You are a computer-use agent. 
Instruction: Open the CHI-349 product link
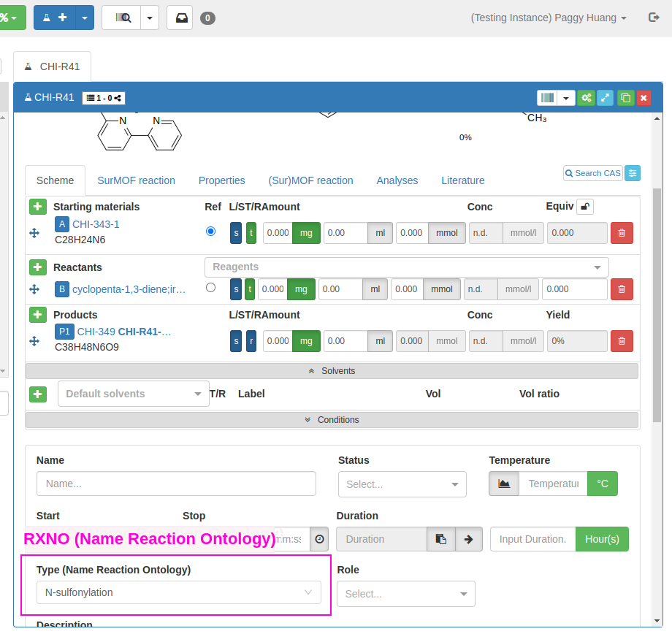[x=96, y=332]
